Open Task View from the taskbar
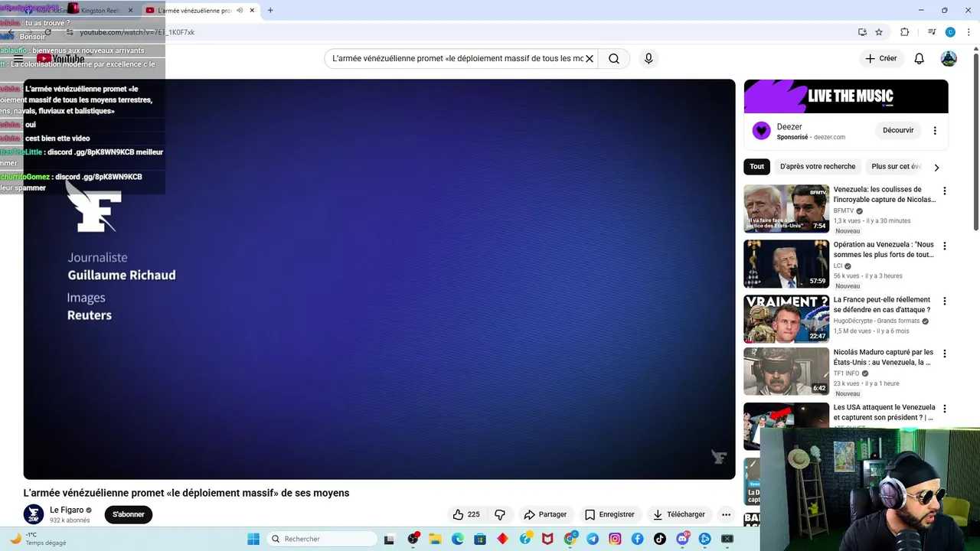This screenshot has width=980, height=551. click(389, 539)
